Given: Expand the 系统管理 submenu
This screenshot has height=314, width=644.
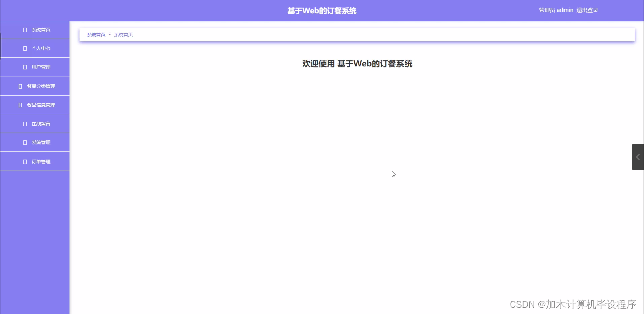Looking at the screenshot, I should tap(40, 142).
